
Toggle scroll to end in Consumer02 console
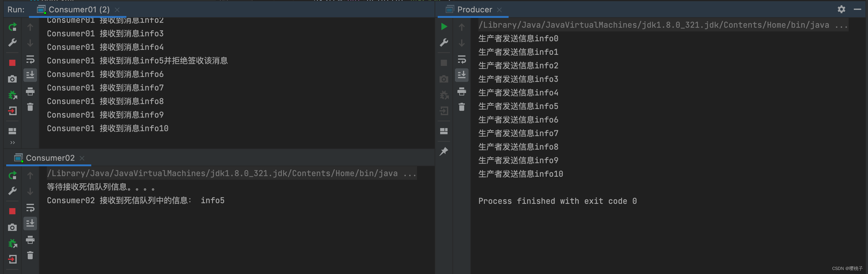pos(30,223)
